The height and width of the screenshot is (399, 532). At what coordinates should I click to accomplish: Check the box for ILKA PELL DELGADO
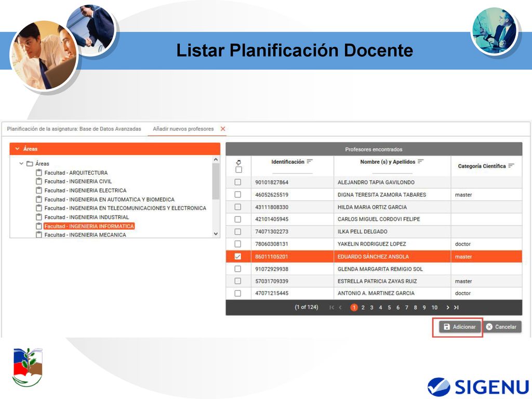238,231
